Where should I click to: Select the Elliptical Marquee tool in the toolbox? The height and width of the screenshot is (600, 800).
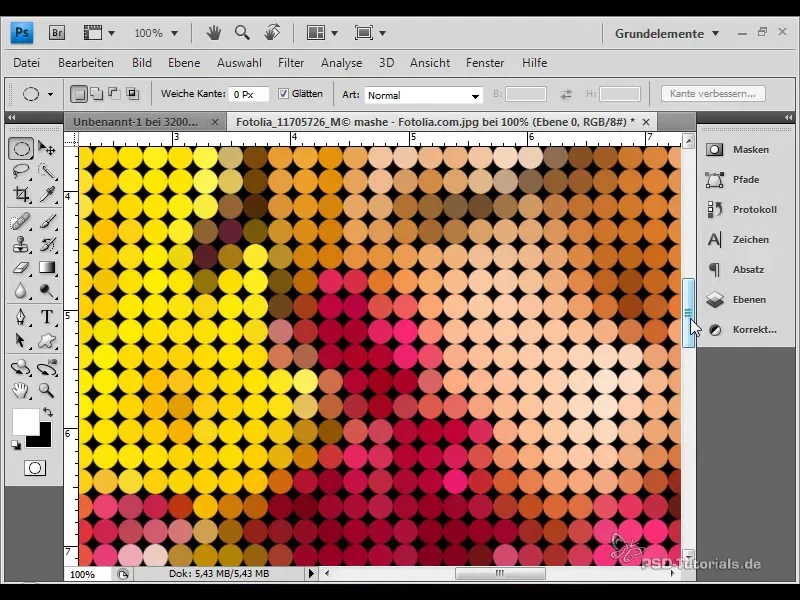click(x=21, y=149)
